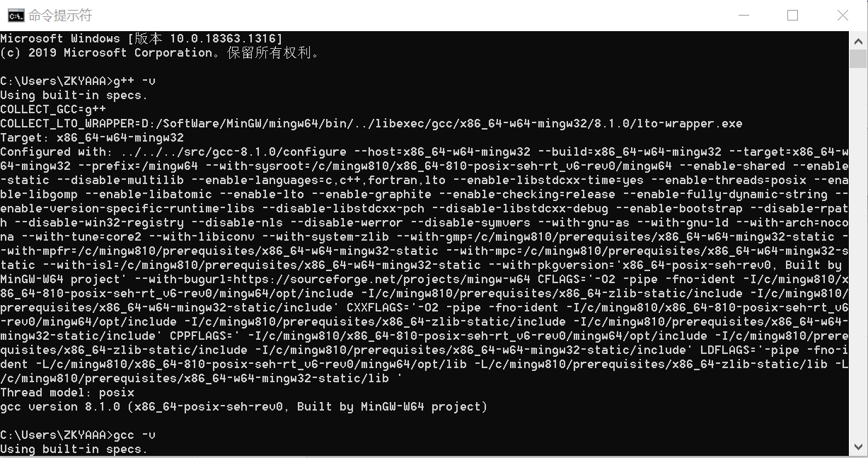The height and width of the screenshot is (458, 868).
Task: Click the Target: x86_64-w64-mingw32 line
Action: pos(92,137)
